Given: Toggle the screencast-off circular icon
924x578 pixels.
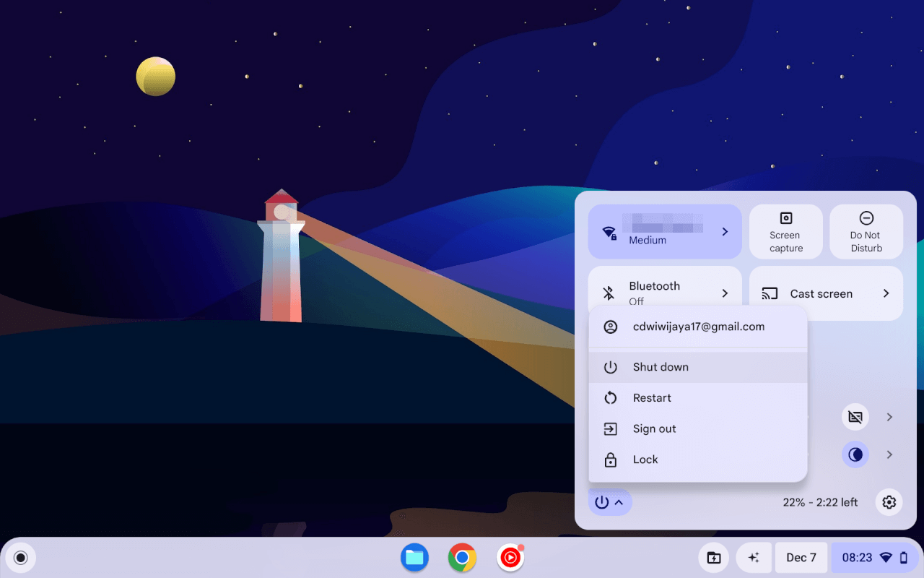Looking at the screenshot, I should (x=855, y=417).
